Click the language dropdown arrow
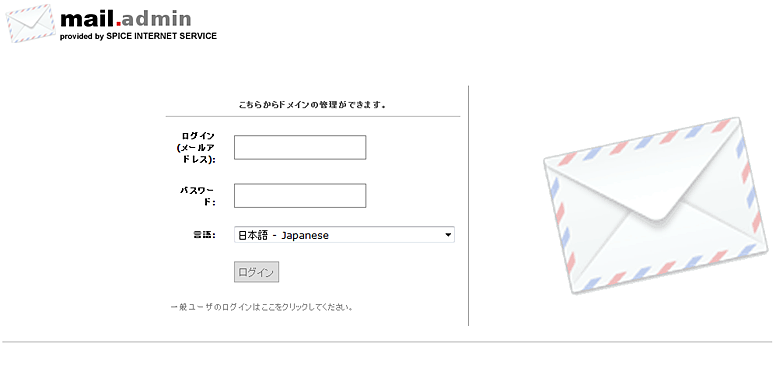Screen dimensions: 780x375 tap(448, 235)
